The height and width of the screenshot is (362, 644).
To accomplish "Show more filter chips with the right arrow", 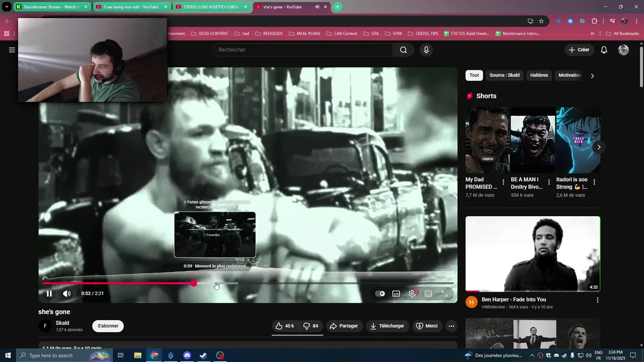I will [592, 76].
